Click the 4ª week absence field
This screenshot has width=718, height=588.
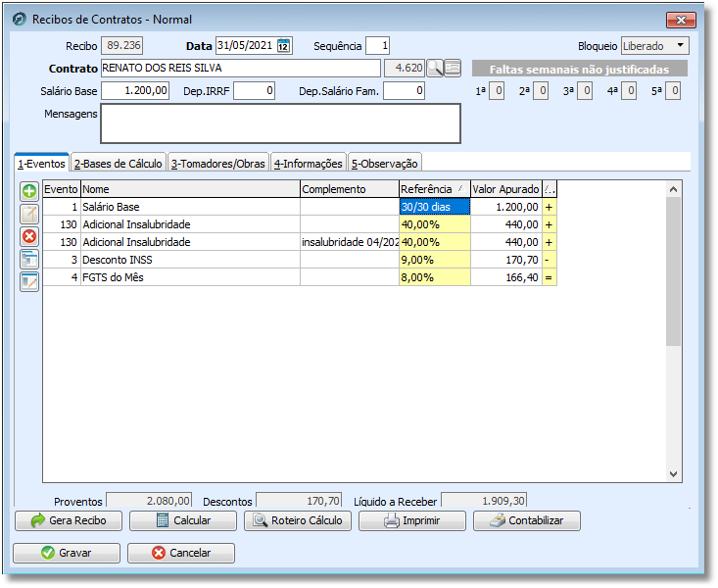pos(629,91)
